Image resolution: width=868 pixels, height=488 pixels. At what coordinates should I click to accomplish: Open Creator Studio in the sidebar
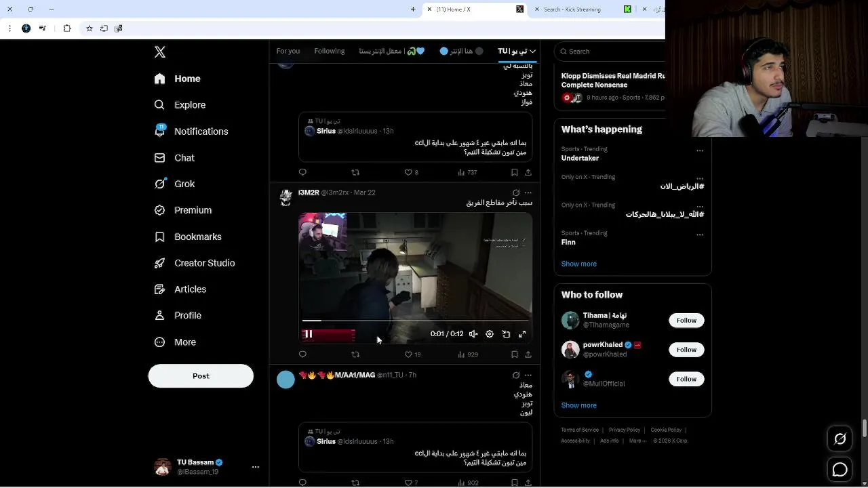(x=195, y=263)
